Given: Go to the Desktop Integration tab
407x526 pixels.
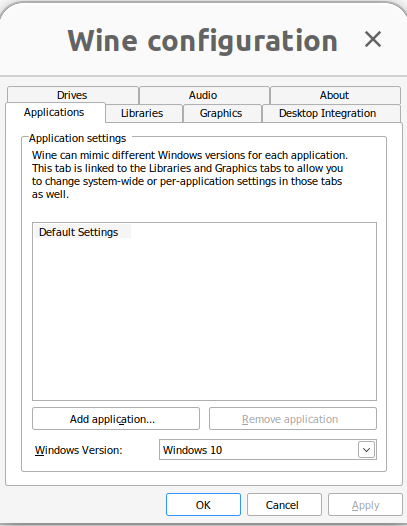Looking at the screenshot, I should pyautogui.click(x=331, y=113).
